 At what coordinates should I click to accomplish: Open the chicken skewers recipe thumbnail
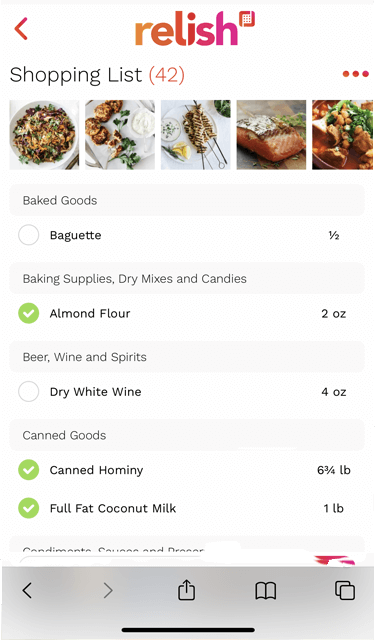click(195, 135)
